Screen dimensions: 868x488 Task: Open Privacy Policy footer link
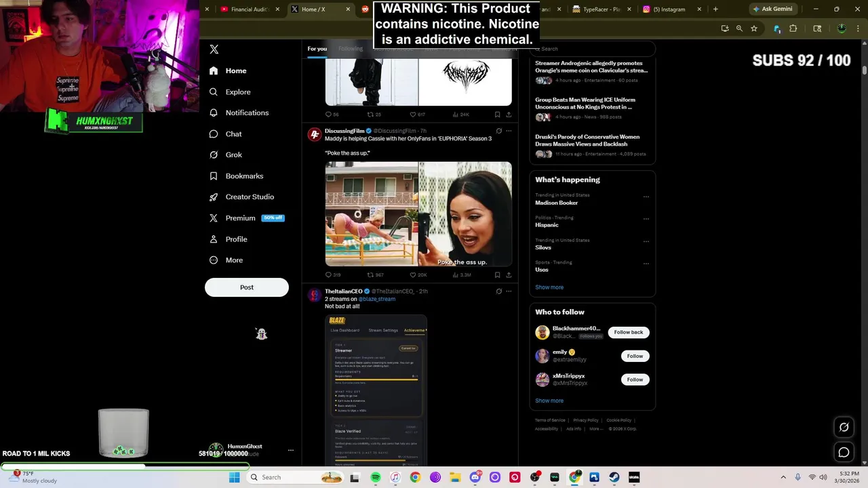[x=586, y=420]
